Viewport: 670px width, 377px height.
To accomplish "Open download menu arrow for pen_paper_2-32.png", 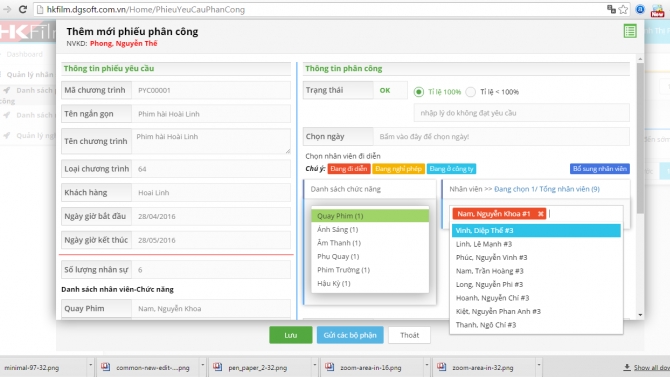I will pos(314,365).
